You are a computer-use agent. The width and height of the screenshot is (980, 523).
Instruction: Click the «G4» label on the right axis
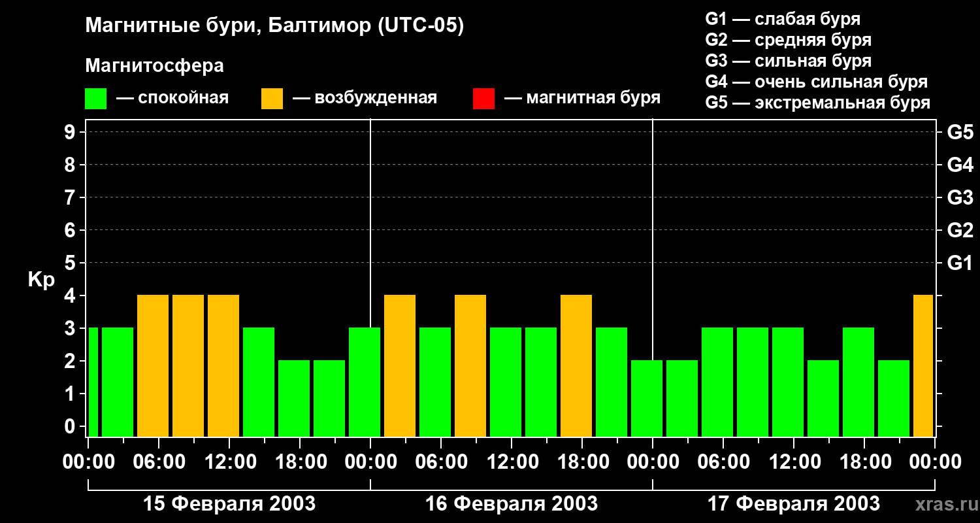tap(960, 165)
